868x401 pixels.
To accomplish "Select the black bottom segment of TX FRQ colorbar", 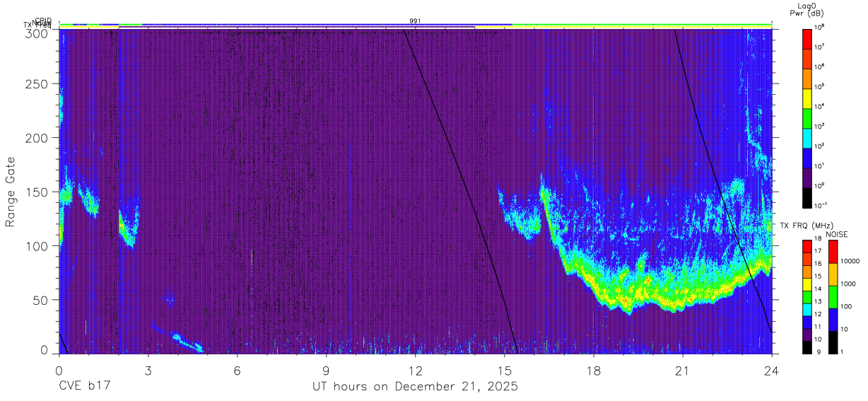I will (807, 346).
